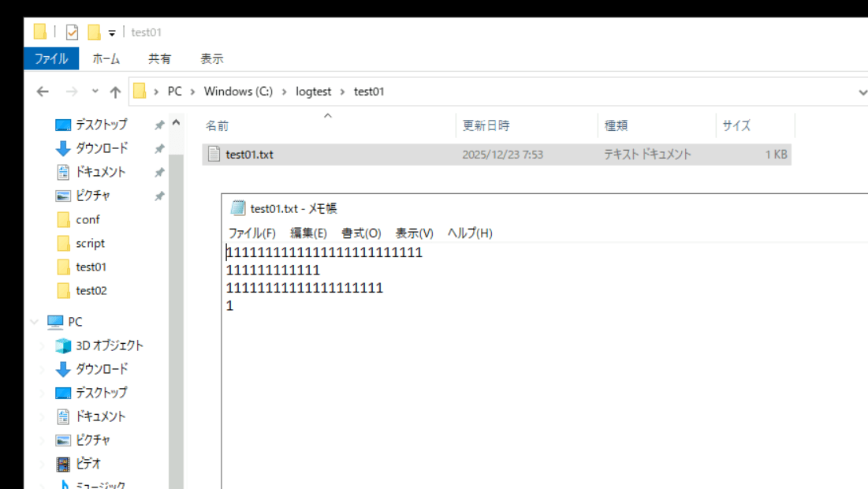Click logtest in the address breadcrumb
Image resolution: width=868 pixels, height=489 pixels.
pyautogui.click(x=313, y=91)
